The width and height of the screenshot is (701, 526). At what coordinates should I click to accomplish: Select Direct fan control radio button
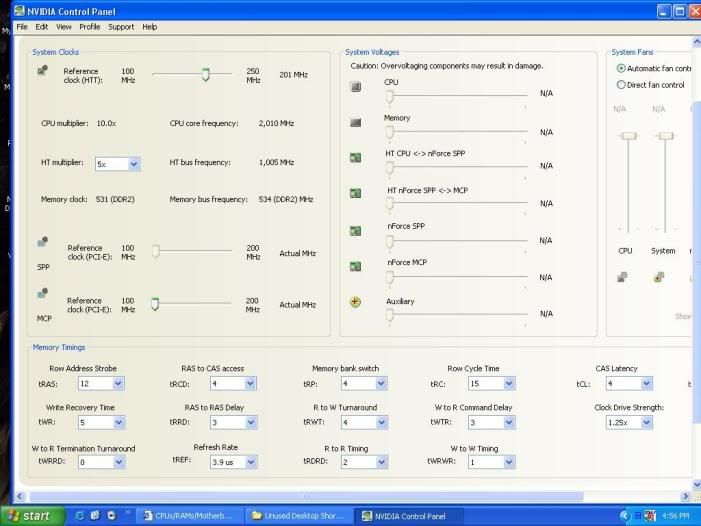pos(621,85)
